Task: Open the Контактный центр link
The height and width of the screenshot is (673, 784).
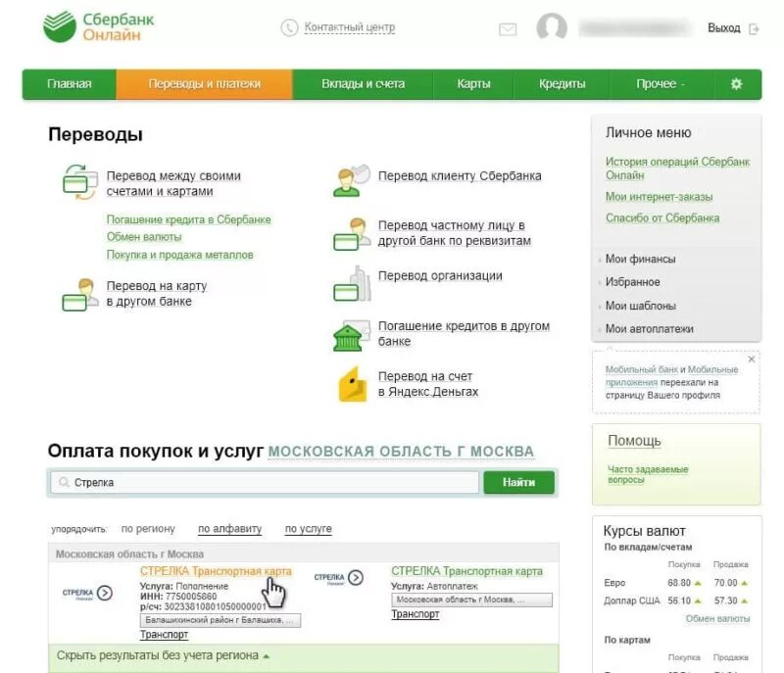Action: (350, 27)
